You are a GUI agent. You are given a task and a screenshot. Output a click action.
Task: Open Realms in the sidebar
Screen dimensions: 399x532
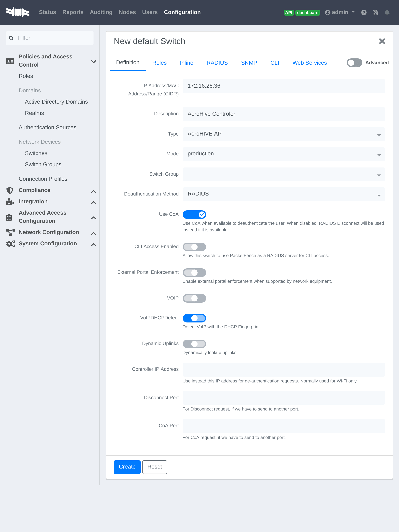pos(34,113)
